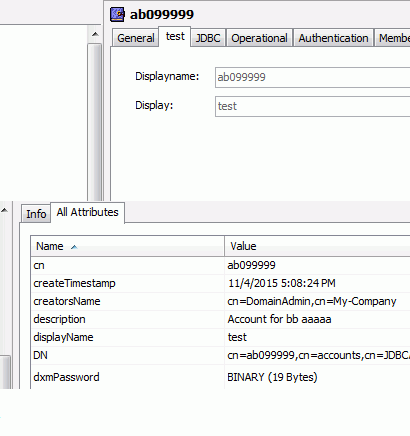Image resolution: width=410 pixels, height=436 pixels.
Task: Select the test tab
Action: point(175,36)
